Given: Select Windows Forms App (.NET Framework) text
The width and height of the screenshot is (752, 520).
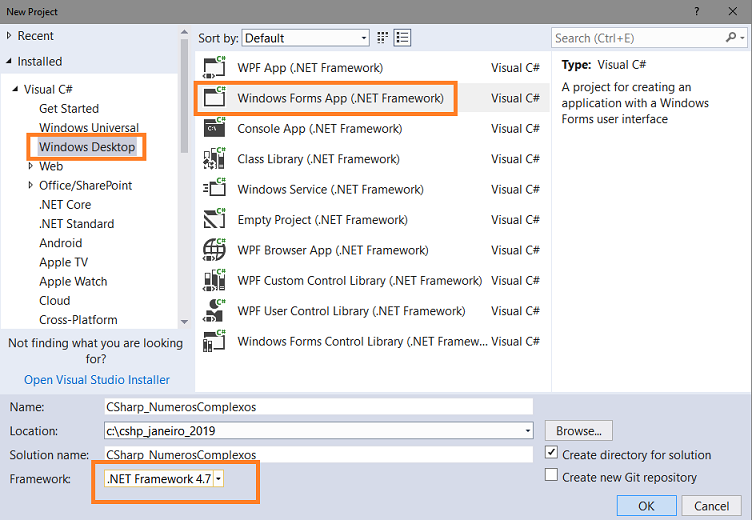Looking at the screenshot, I should 341,98.
